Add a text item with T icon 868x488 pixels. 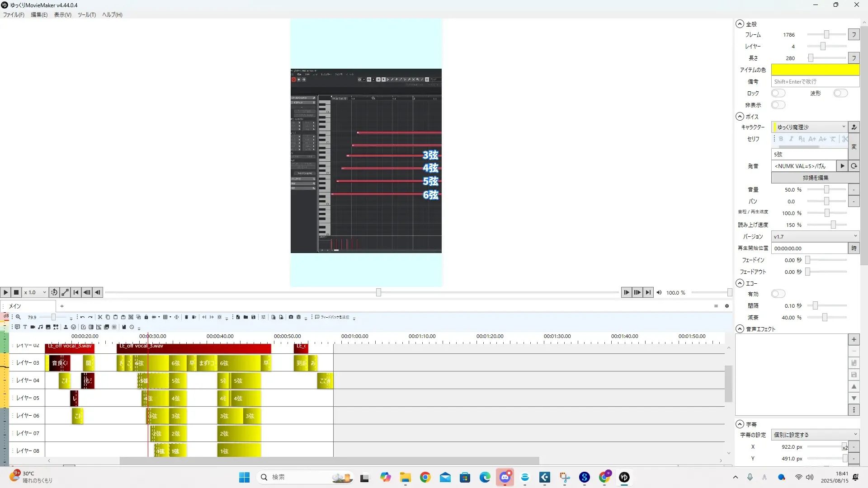(x=25, y=327)
